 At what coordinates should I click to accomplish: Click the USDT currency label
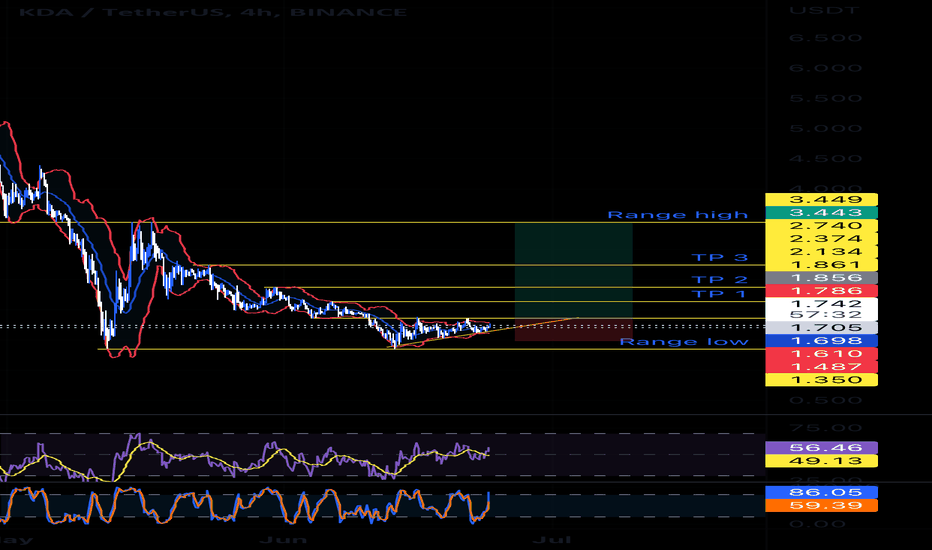click(x=824, y=10)
